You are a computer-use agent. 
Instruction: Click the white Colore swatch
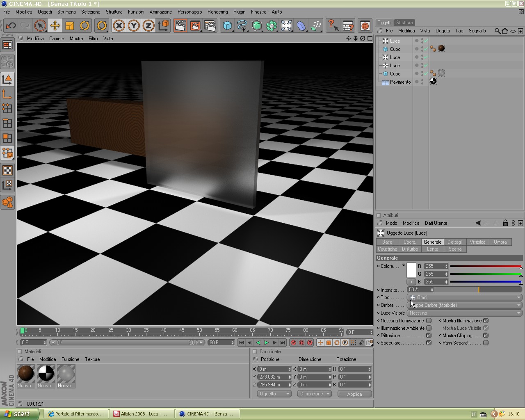click(411, 270)
